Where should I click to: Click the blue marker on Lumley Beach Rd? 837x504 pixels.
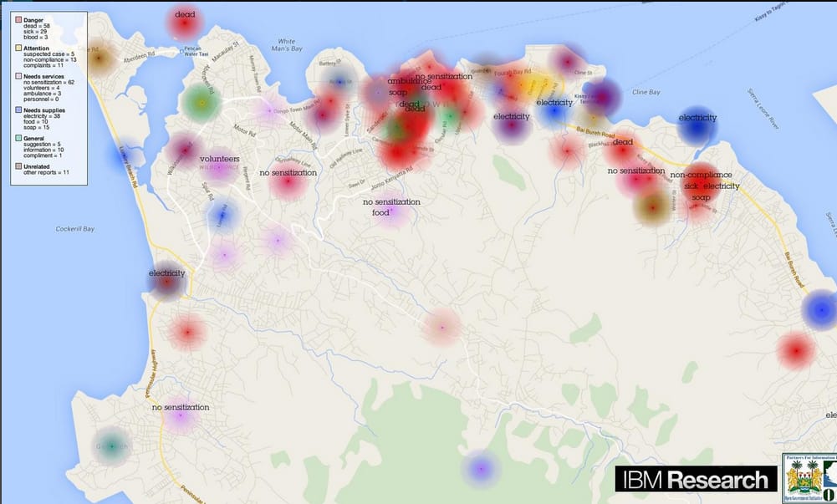[x=125, y=155]
